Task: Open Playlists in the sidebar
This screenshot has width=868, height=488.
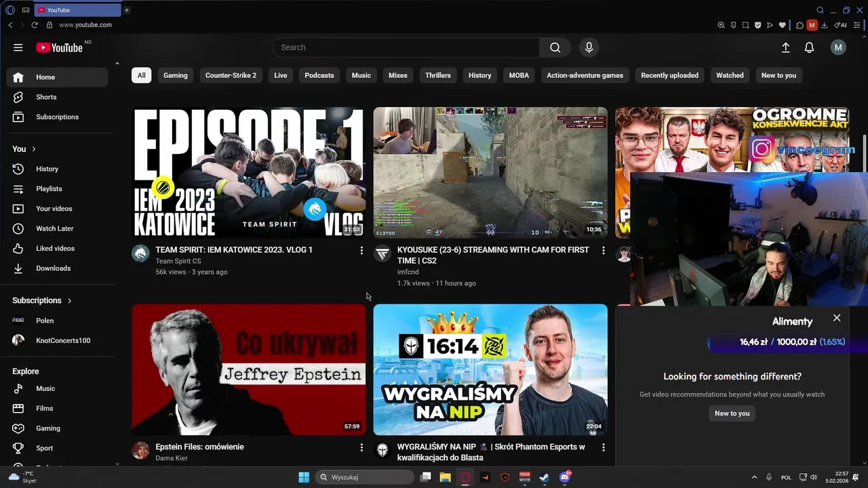Action: [x=57, y=188]
